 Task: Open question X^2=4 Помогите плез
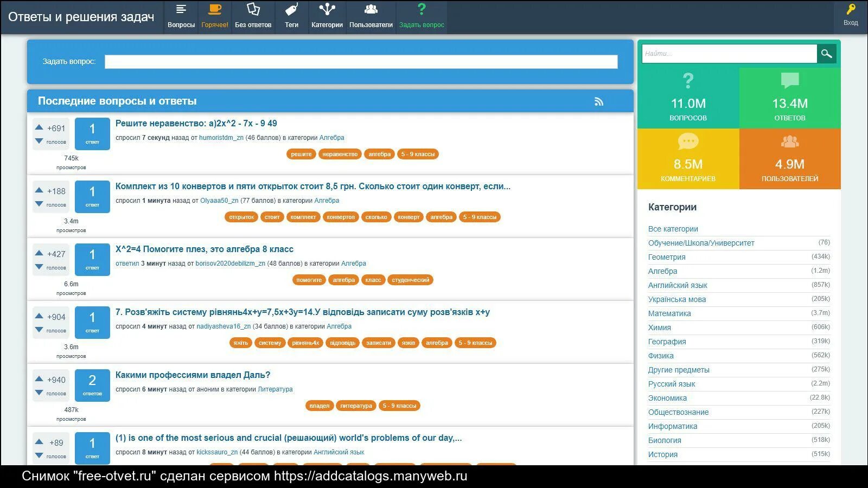coord(205,249)
